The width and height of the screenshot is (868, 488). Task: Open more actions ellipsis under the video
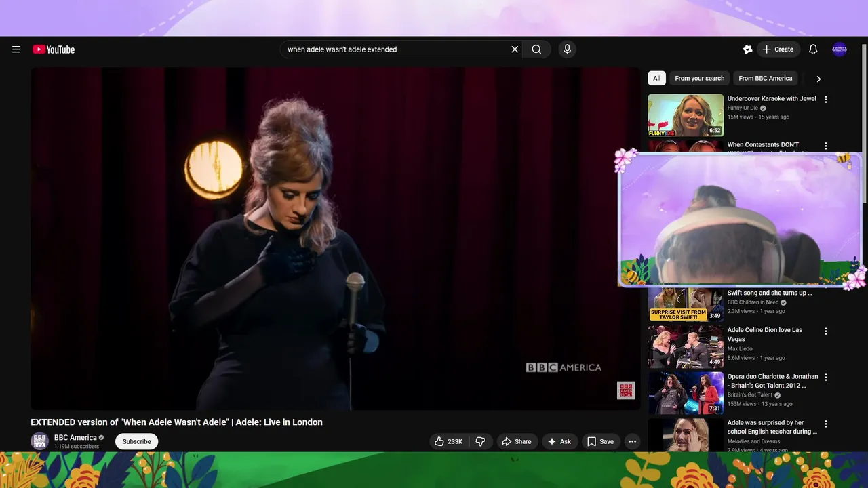632,441
